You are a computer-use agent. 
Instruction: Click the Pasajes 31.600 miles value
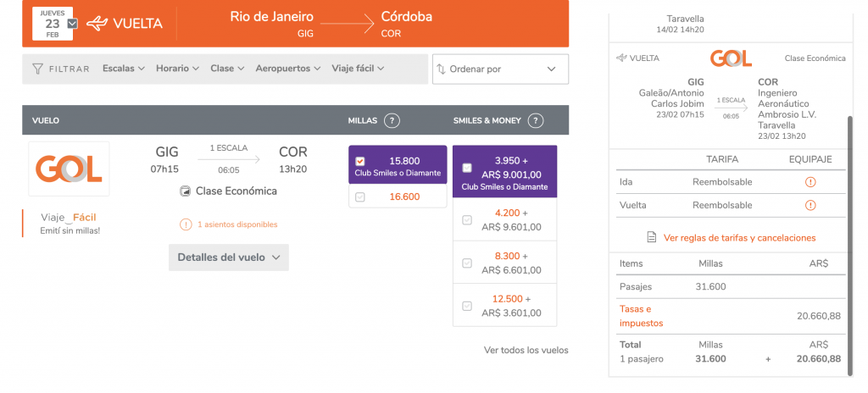click(x=711, y=287)
